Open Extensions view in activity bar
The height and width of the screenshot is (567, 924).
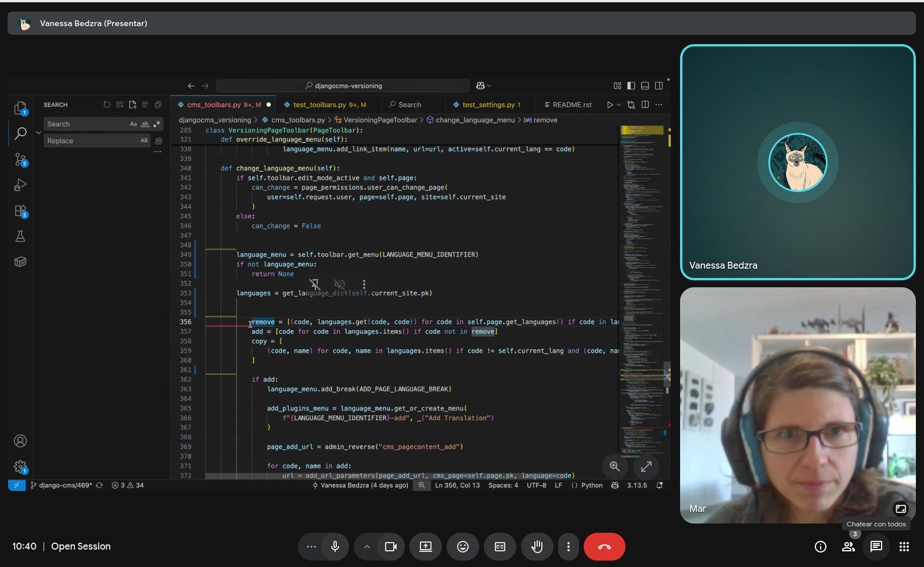click(20, 211)
